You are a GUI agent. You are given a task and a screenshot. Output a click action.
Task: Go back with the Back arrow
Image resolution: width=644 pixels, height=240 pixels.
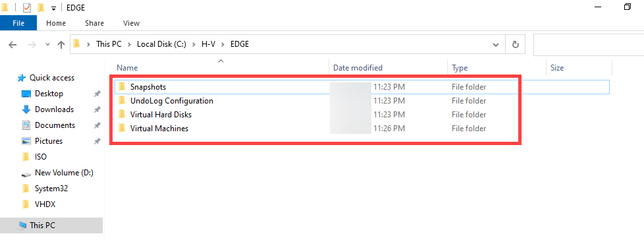tap(13, 44)
